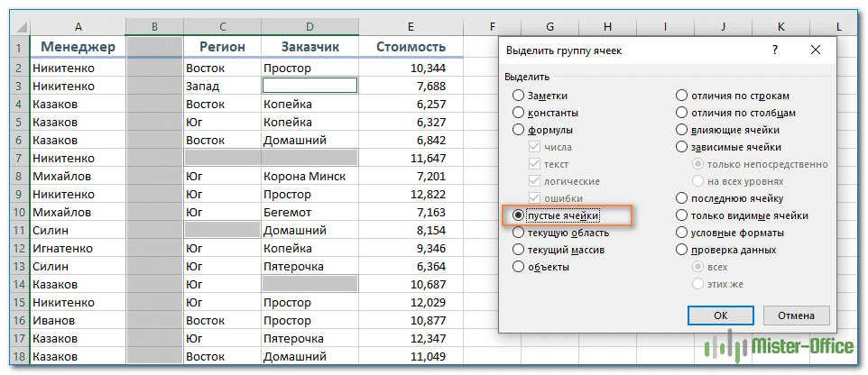Screen dimensions: 868x375
Task: Choose the константы radio option
Action: (518, 113)
